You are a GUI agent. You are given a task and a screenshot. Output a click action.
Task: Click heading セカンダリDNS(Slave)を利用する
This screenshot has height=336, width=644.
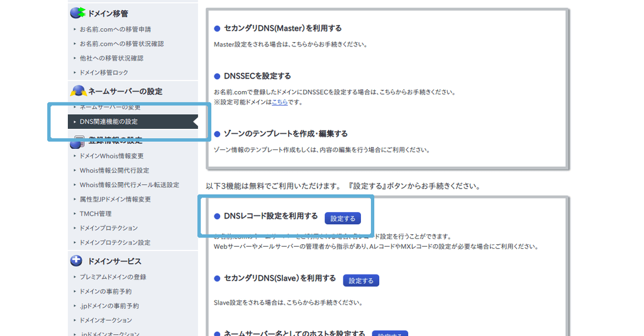coord(280,278)
